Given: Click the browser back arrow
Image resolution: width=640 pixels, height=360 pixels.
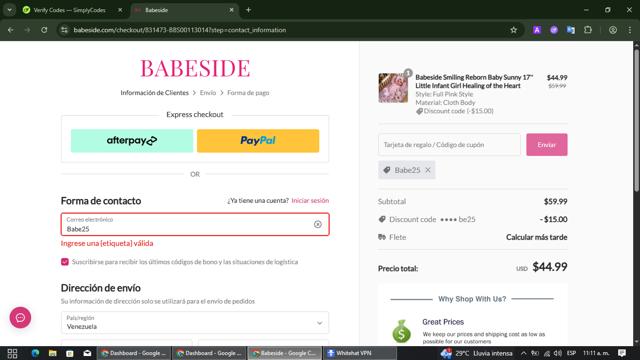Looking at the screenshot, I should (x=11, y=30).
